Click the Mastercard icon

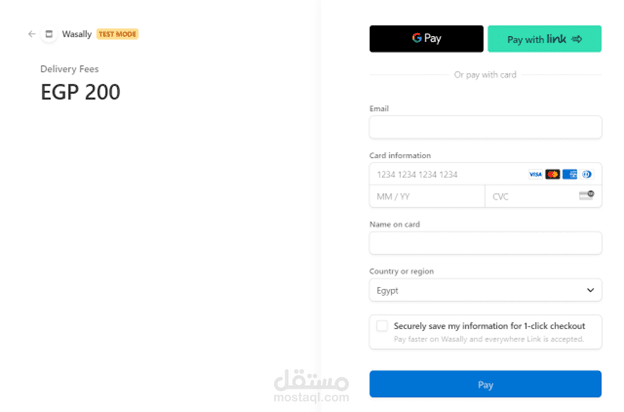(x=552, y=174)
